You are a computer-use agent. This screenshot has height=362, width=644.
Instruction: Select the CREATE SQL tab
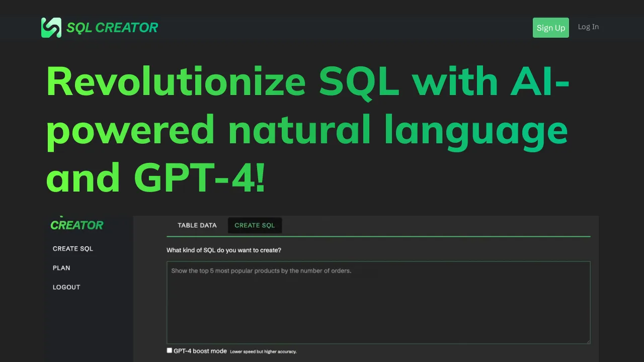point(255,225)
